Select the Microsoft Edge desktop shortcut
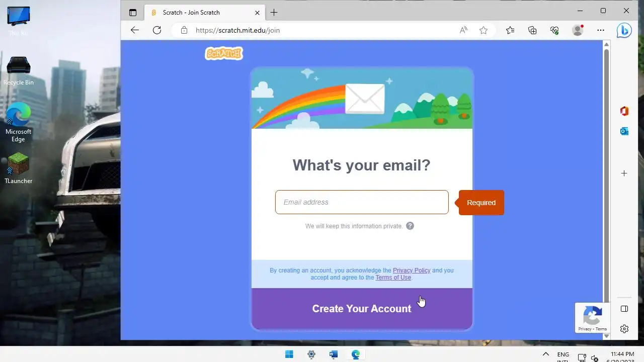This screenshot has height=362, width=644. (18, 122)
